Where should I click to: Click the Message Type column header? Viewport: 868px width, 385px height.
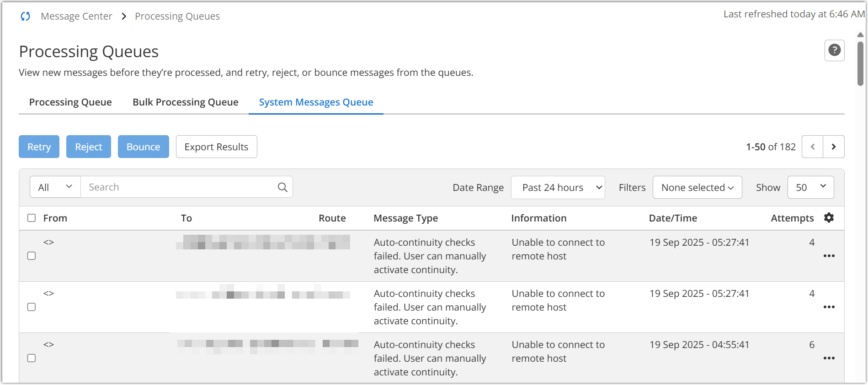click(x=406, y=218)
